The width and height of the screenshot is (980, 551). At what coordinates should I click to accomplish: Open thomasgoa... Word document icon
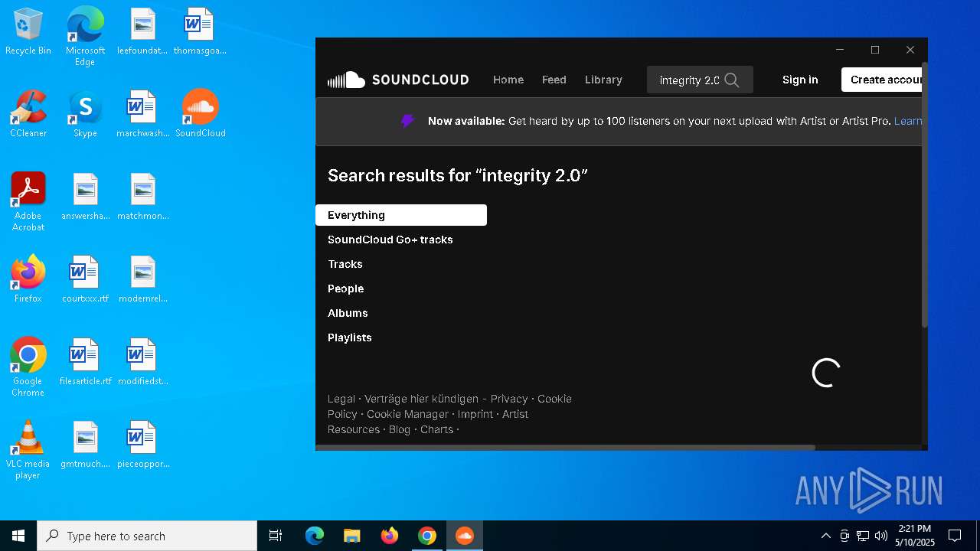200,32
